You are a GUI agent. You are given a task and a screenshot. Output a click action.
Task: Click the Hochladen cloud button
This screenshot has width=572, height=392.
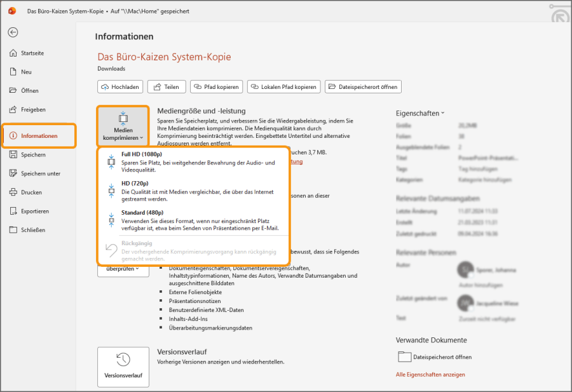pyautogui.click(x=120, y=86)
